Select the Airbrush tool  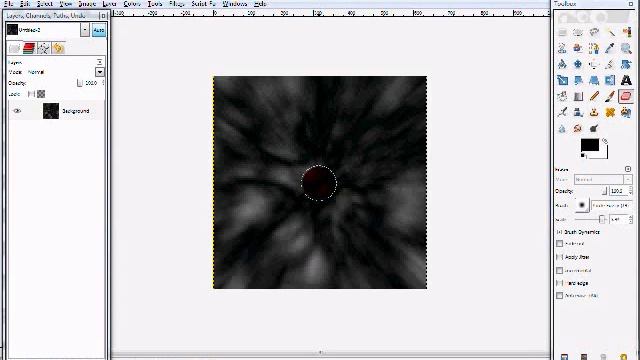(562, 112)
